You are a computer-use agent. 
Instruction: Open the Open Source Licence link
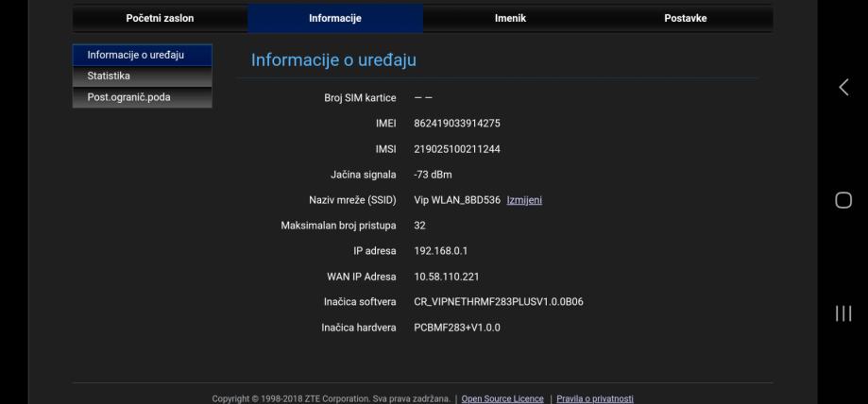click(502, 398)
